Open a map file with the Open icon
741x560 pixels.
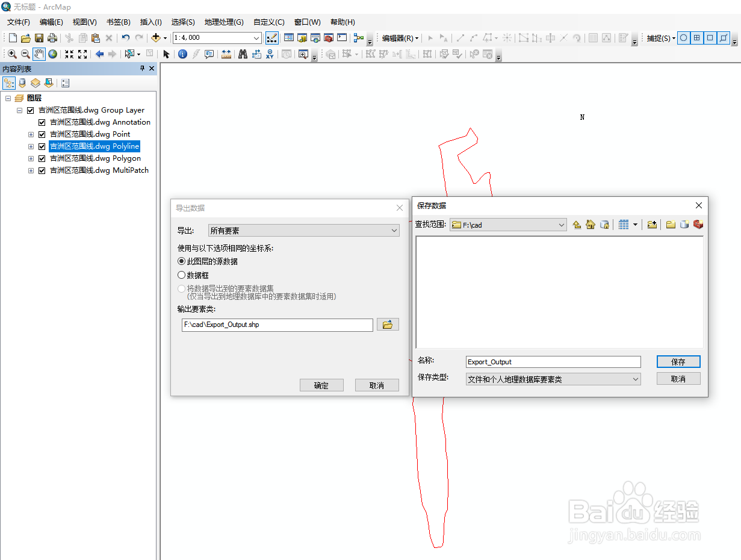pos(25,38)
